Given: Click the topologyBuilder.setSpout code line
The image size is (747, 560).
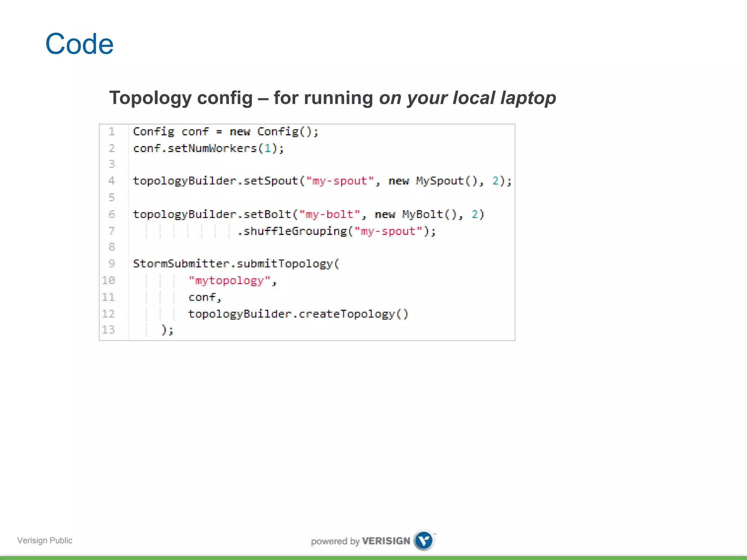Looking at the screenshot, I should coord(322,181).
